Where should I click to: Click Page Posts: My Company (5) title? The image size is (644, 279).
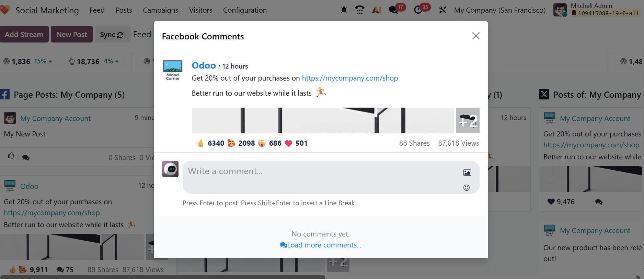click(x=69, y=95)
